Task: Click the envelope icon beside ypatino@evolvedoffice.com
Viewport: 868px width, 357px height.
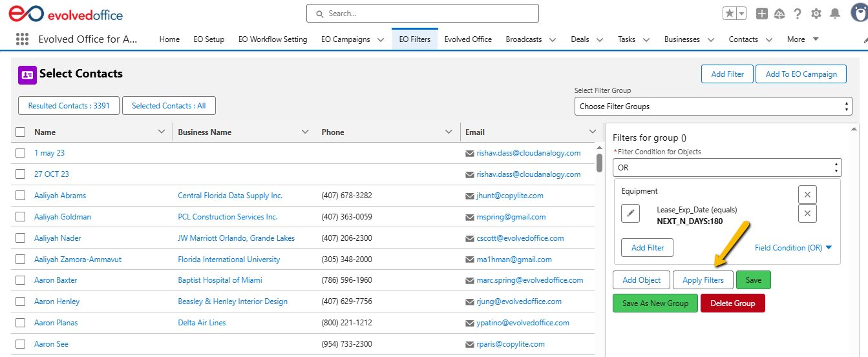Action: pyautogui.click(x=470, y=323)
